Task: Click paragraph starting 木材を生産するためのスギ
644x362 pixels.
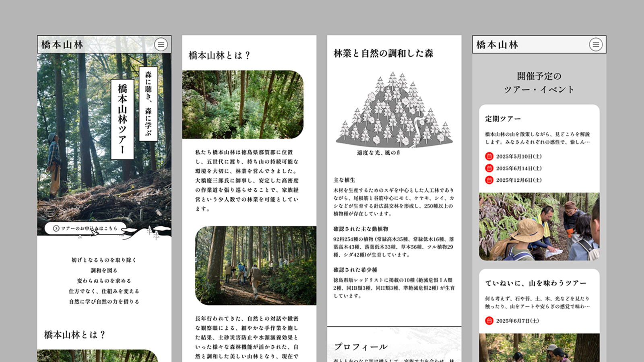Action: point(394,202)
